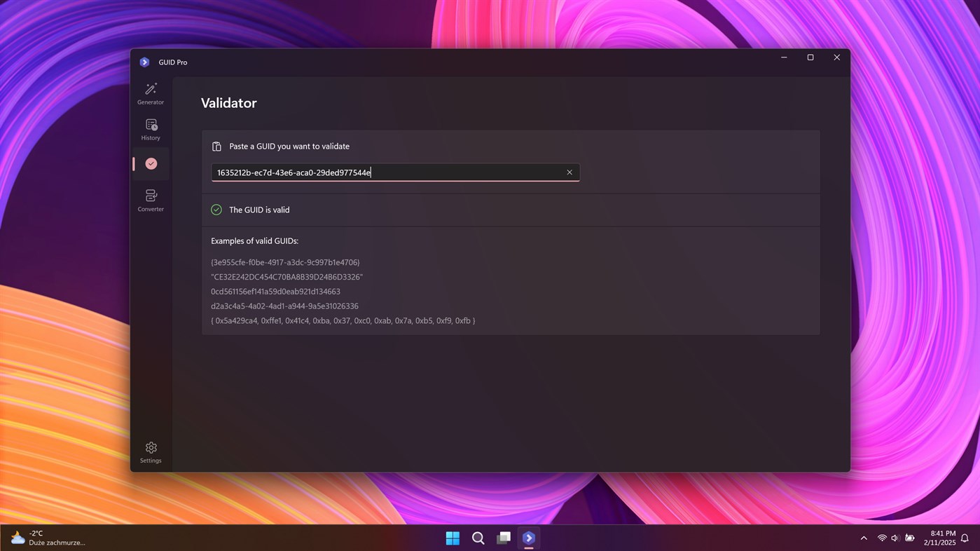980x551 pixels.
Task: Click the GUID Pro icon in the title bar
Action: pos(144,62)
